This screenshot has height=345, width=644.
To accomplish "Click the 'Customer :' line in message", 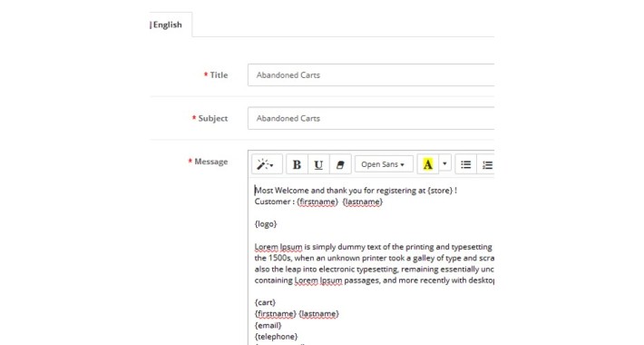I will tap(318, 202).
